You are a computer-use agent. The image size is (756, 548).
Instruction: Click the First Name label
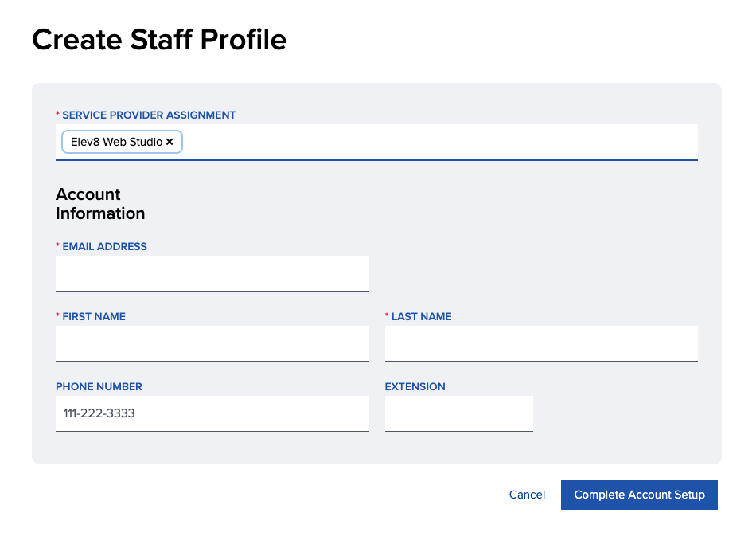coord(94,316)
